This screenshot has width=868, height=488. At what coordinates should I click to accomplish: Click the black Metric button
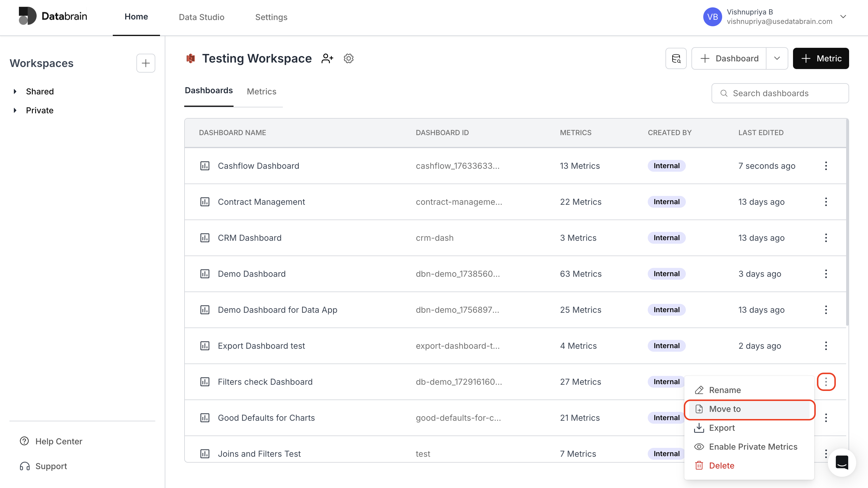821,58
